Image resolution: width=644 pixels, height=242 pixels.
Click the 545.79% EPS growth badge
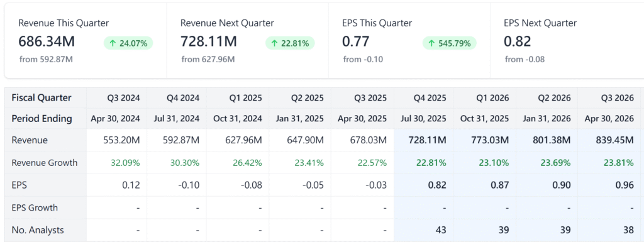click(449, 43)
